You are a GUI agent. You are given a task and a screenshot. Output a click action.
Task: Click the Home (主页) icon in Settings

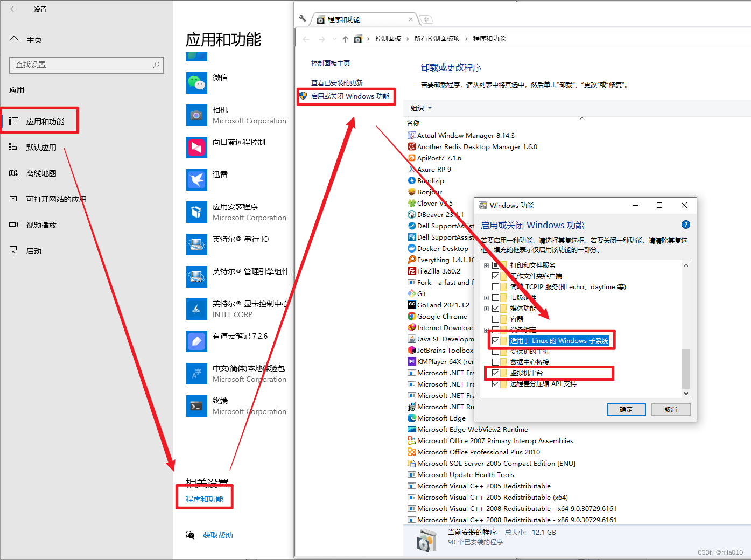14,40
